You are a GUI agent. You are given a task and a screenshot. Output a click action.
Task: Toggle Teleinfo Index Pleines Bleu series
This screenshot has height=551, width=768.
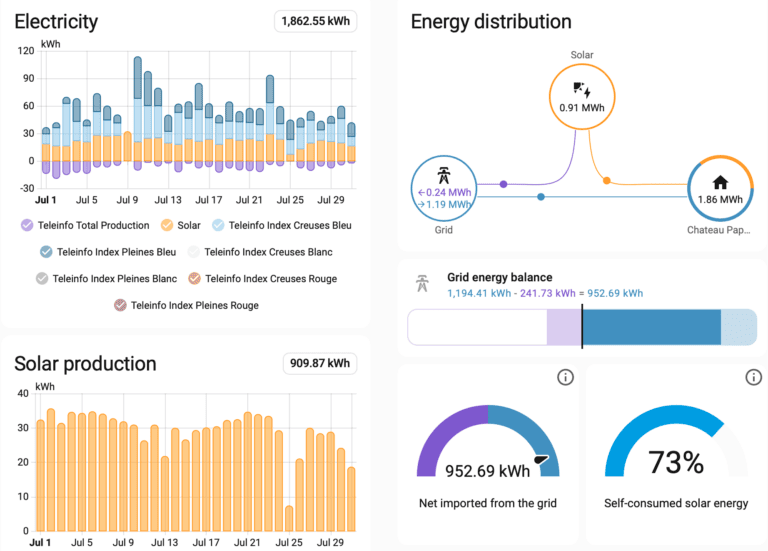click(46, 252)
